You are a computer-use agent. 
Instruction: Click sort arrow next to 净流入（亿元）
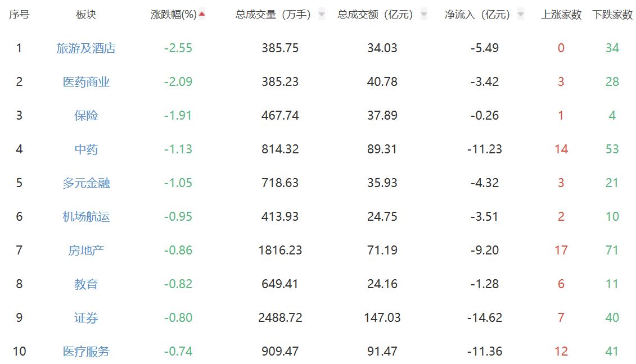[520, 15]
